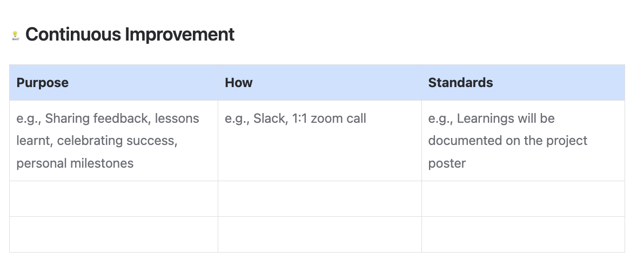Viewport: 644px width, 278px height.
Task: Select the Purpose column header cell
Action: click(114, 83)
